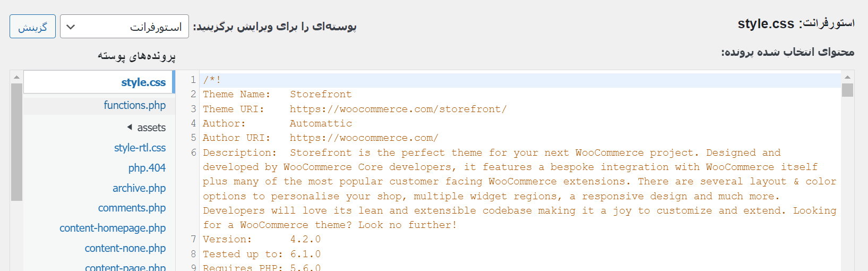
Task: Open content-none.php file
Action: click(125, 248)
